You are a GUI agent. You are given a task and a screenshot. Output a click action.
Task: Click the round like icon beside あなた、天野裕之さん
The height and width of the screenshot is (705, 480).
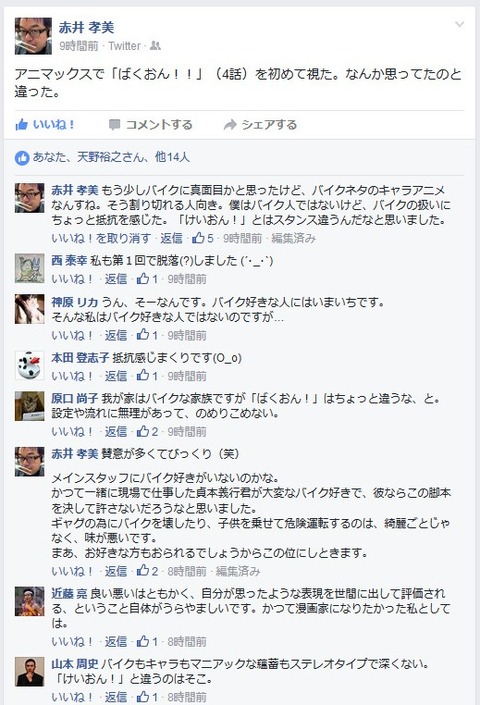22,157
